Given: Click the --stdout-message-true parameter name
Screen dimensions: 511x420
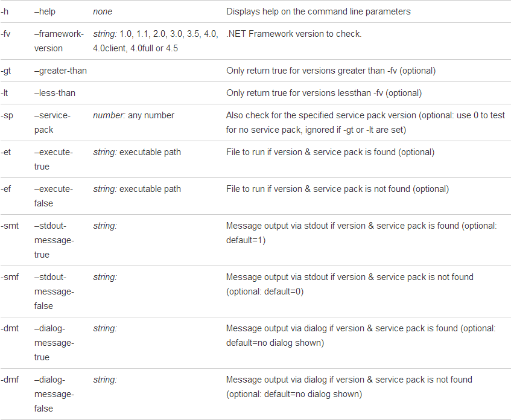Looking at the screenshot, I should 54,240.
